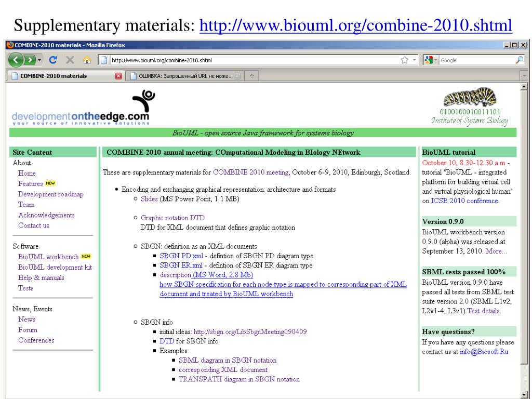Open the list all tabs dropdown
Viewport: 532px width, 399px height.
(x=525, y=76)
